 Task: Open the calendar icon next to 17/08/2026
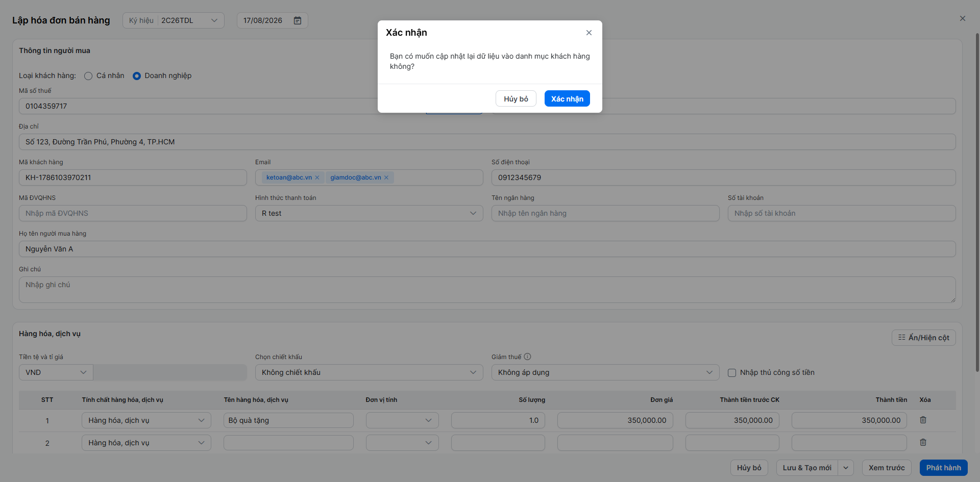[x=298, y=20]
